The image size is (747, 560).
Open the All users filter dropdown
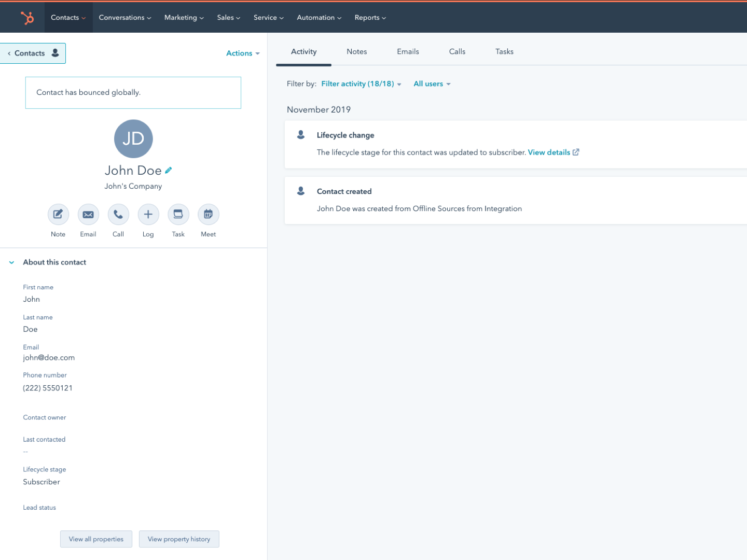pyautogui.click(x=432, y=84)
